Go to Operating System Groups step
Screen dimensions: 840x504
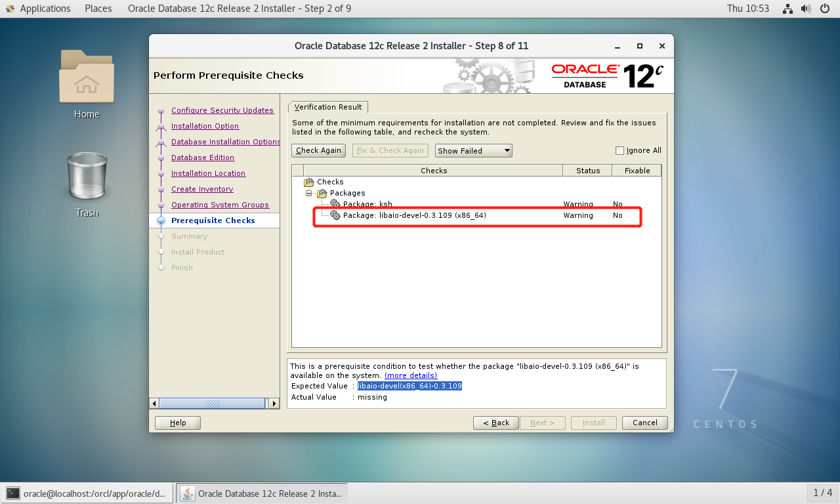coord(220,205)
